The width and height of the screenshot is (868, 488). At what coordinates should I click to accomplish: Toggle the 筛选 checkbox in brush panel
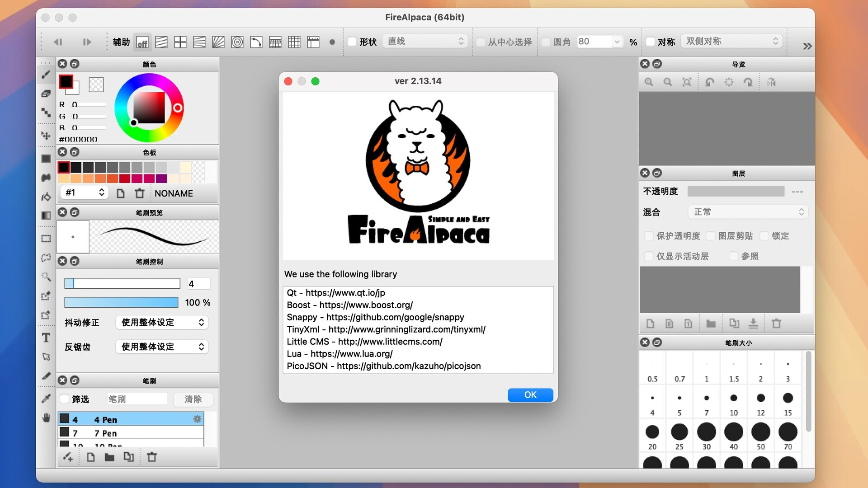click(64, 399)
